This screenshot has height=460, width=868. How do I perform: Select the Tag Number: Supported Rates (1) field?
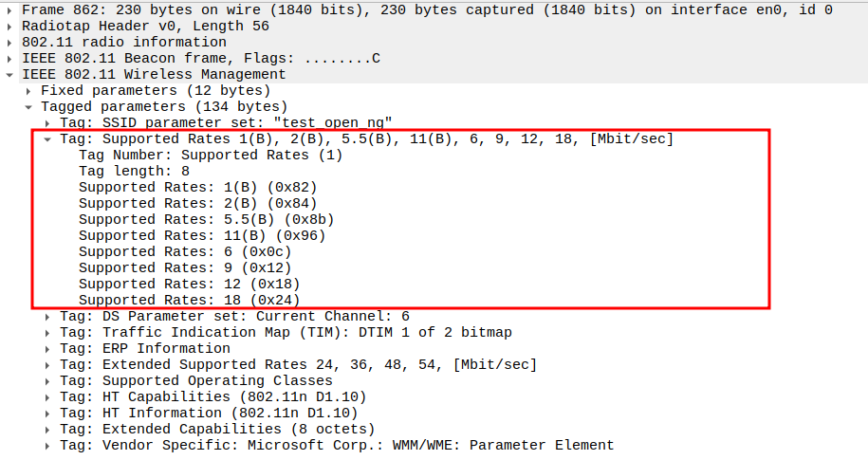pyautogui.click(x=211, y=156)
